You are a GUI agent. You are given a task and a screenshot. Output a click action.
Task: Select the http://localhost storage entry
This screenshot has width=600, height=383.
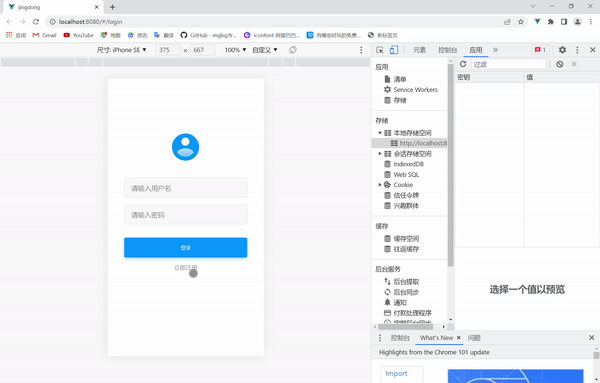click(x=409, y=143)
